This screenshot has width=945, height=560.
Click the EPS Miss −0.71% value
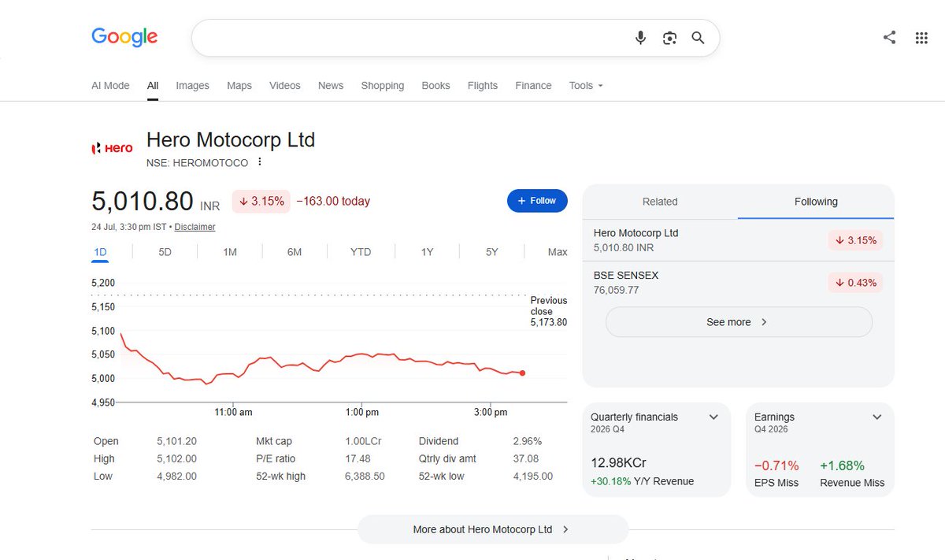point(776,465)
